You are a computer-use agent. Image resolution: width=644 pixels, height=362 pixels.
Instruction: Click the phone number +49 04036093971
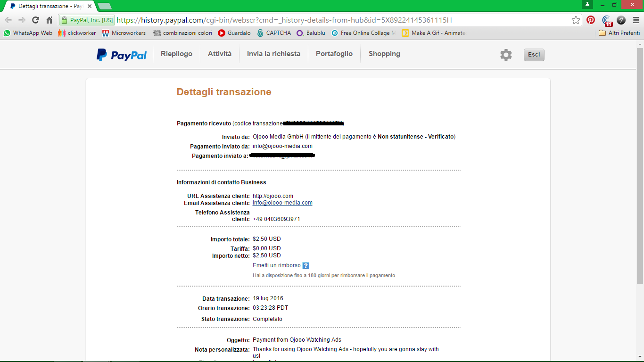[276, 219]
